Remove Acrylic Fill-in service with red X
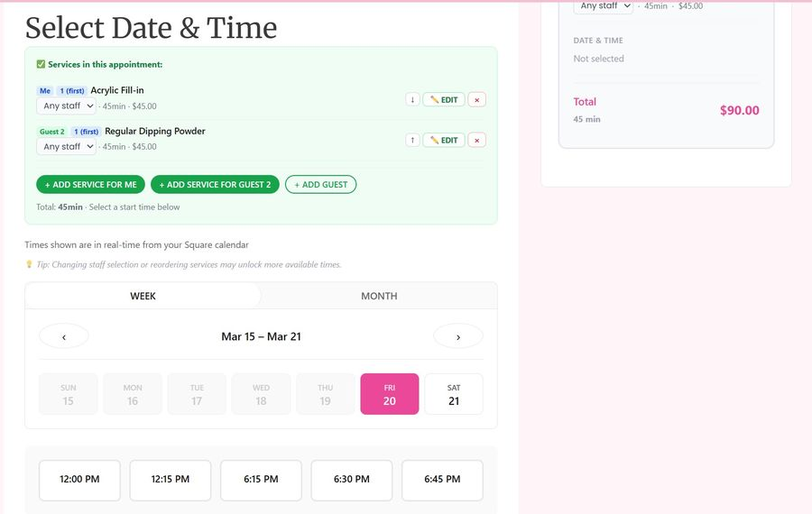Image resolution: width=812 pixels, height=514 pixels. 477,99
